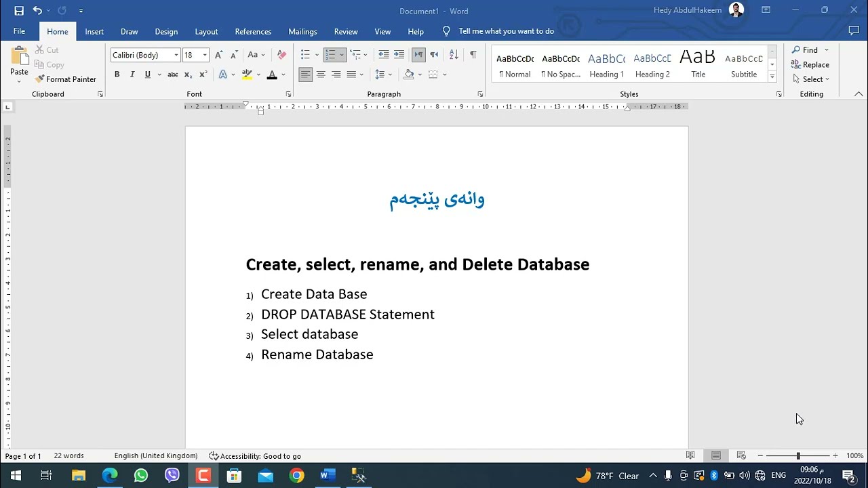
Task: Expand the font color dropdown arrow
Action: [283, 75]
